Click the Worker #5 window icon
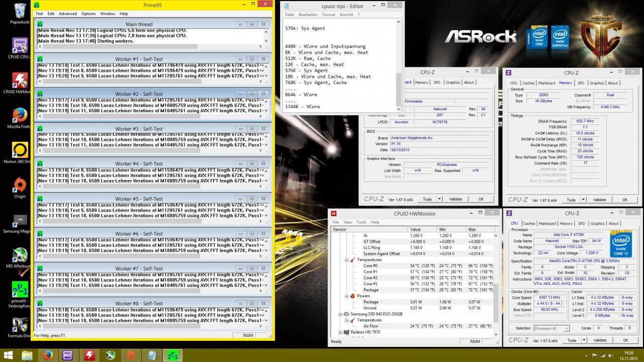This screenshot has width=644, height=362. click(x=40, y=199)
